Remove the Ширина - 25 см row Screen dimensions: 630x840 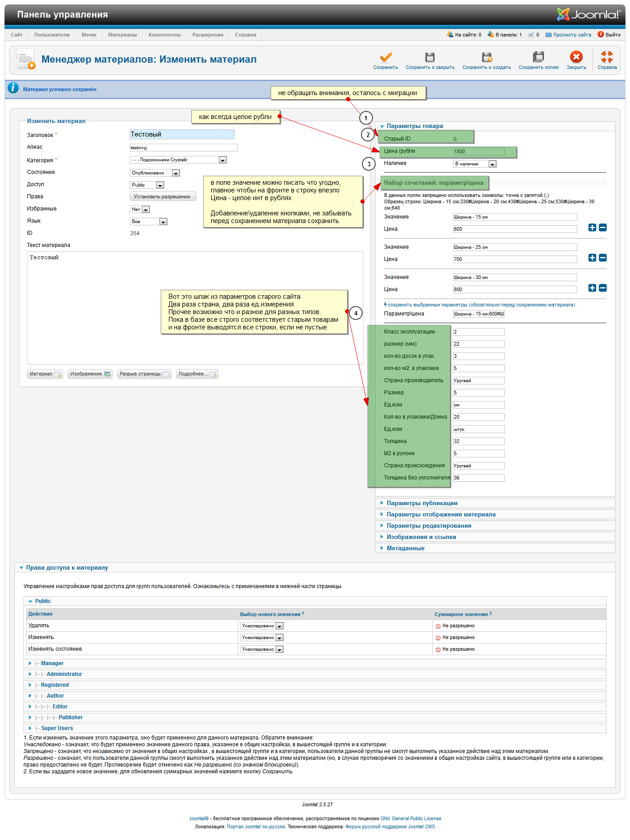(603, 258)
